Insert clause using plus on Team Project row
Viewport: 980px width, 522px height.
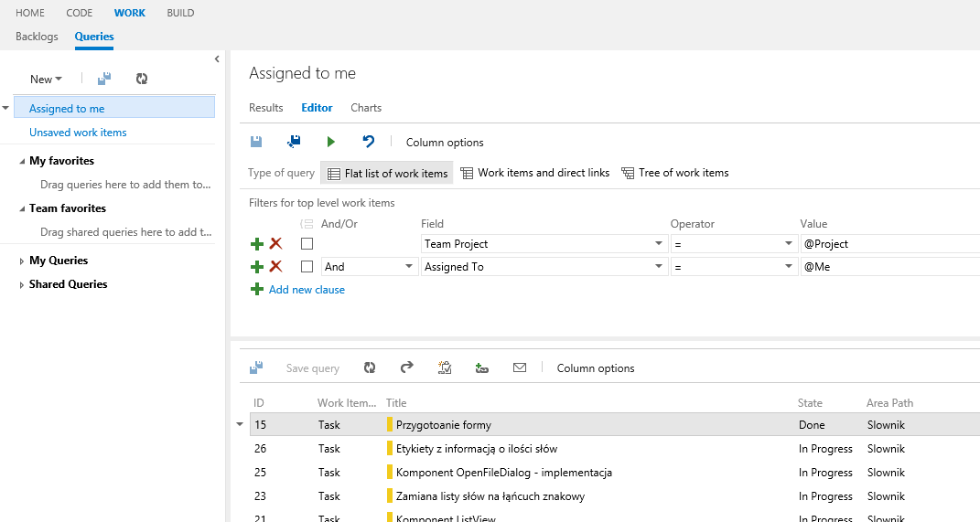coord(257,244)
